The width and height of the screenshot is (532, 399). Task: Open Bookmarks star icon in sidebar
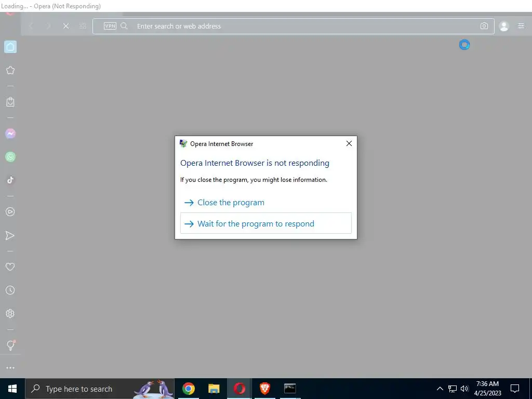tap(10, 70)
